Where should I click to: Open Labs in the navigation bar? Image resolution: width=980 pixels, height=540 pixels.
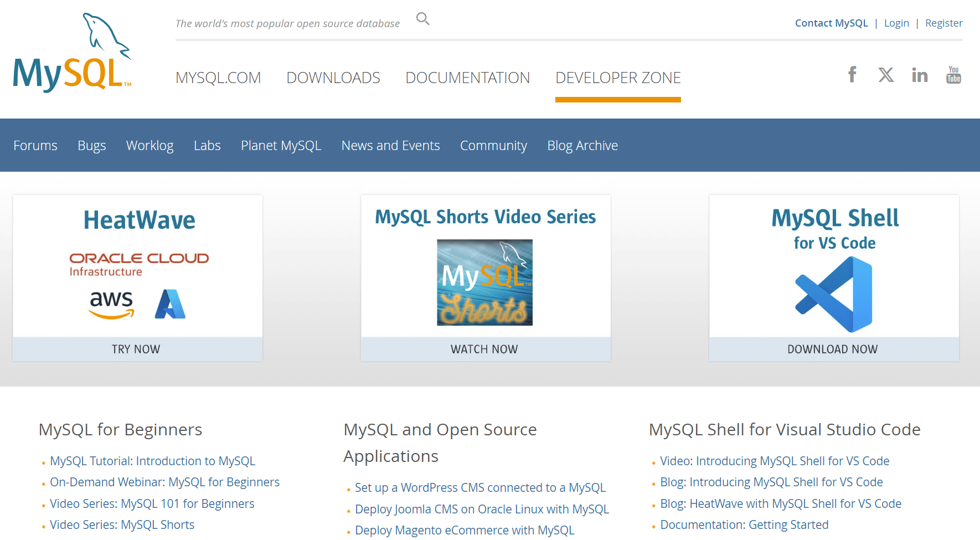click(207, 145)
